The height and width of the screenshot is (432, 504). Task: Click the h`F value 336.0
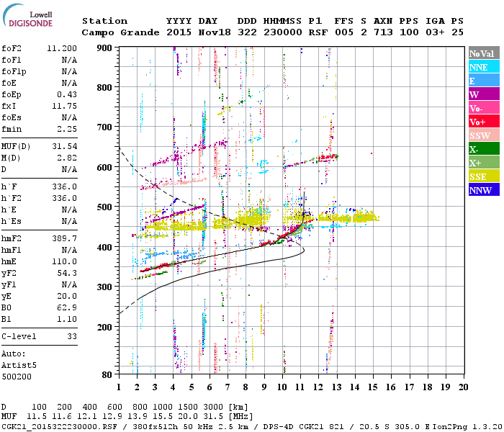coord(64,186)
